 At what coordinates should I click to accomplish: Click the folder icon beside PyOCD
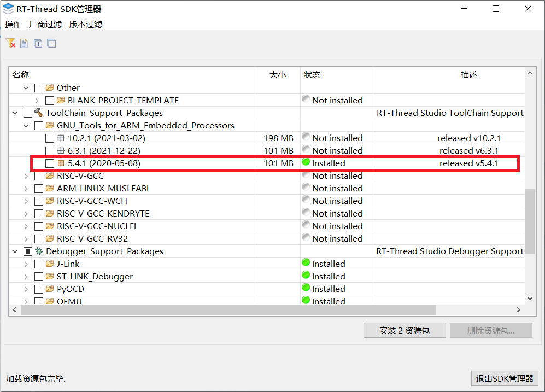[50, 289]
